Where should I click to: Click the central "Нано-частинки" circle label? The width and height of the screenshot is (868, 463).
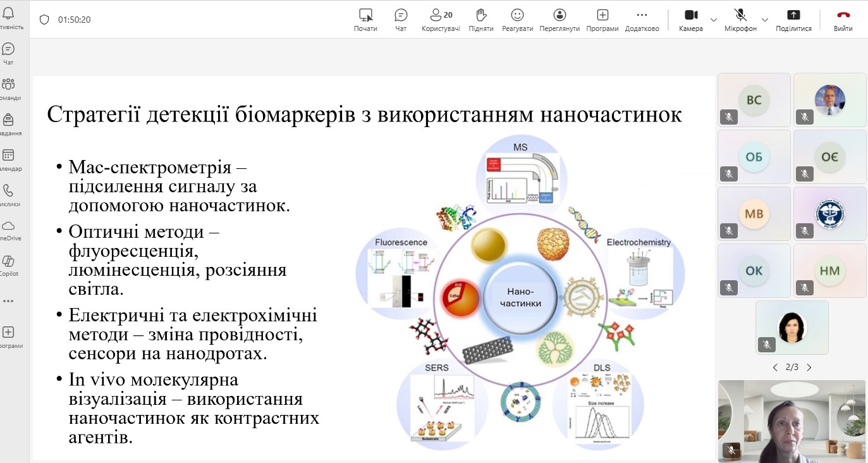[521, 297]
